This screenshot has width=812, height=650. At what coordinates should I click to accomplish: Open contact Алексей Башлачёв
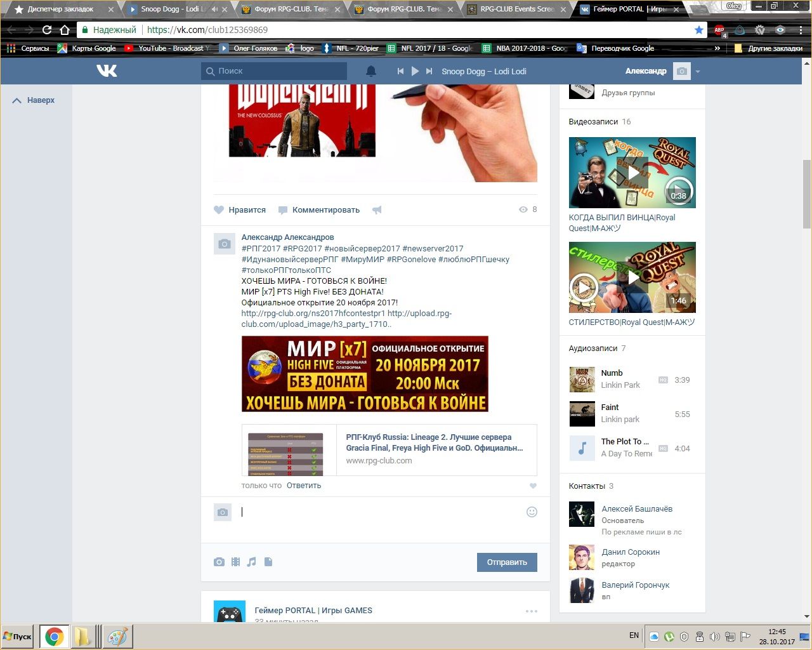point(637,509)
